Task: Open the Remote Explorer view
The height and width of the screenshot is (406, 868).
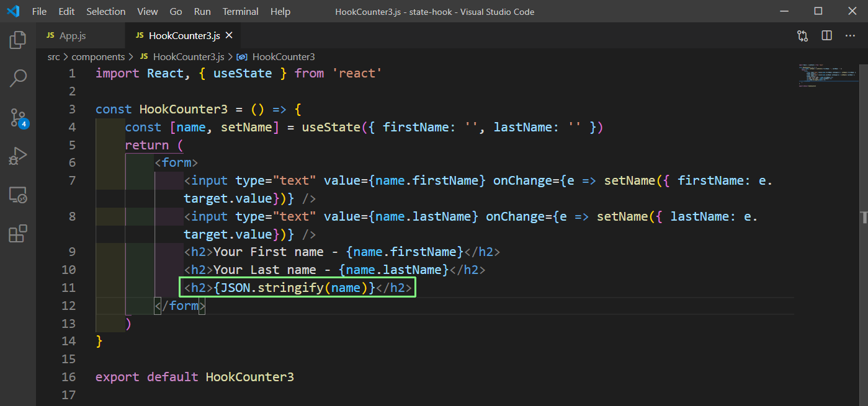Action: tap(18, 195)
